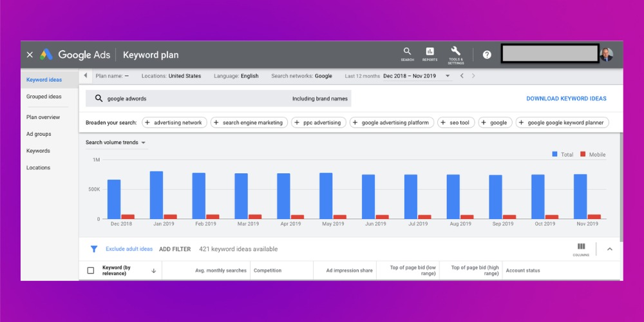Click the '421 keyword ideas available' text
This screenshot has width=644, height=322.
coord(238,249)
